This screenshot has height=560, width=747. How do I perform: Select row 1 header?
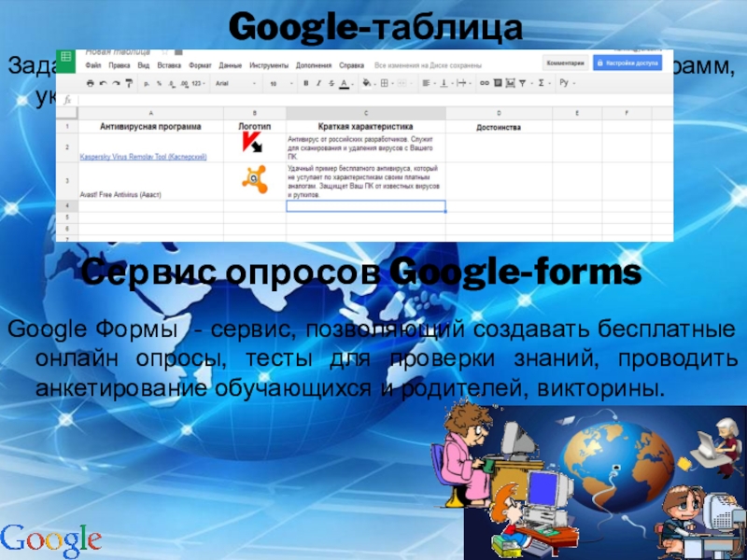67,126
